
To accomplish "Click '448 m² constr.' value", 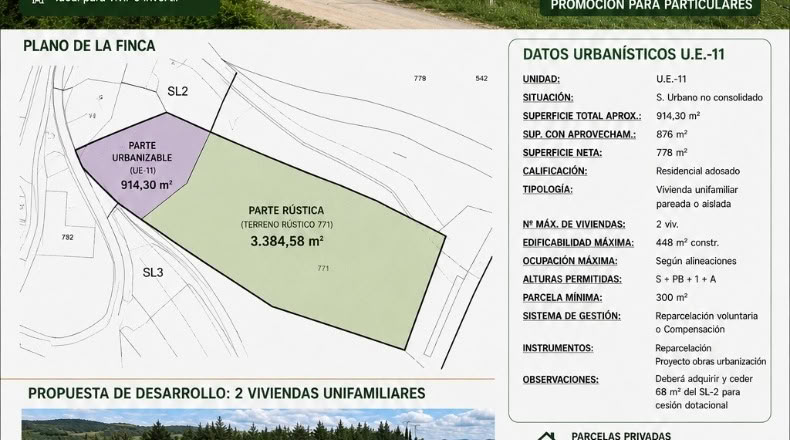I will tap(687, 242).
